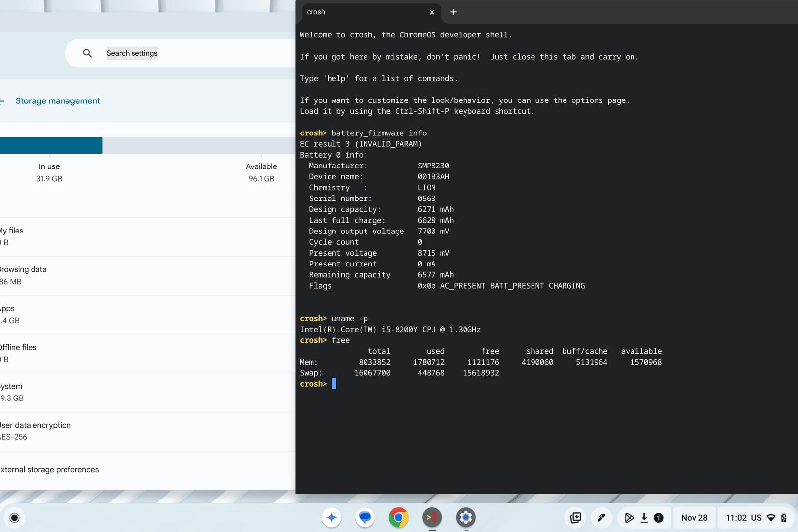This screenshot has height=532, width=798.
Task: Click the 'buff/cache' column header
Action: click(585, 351)
